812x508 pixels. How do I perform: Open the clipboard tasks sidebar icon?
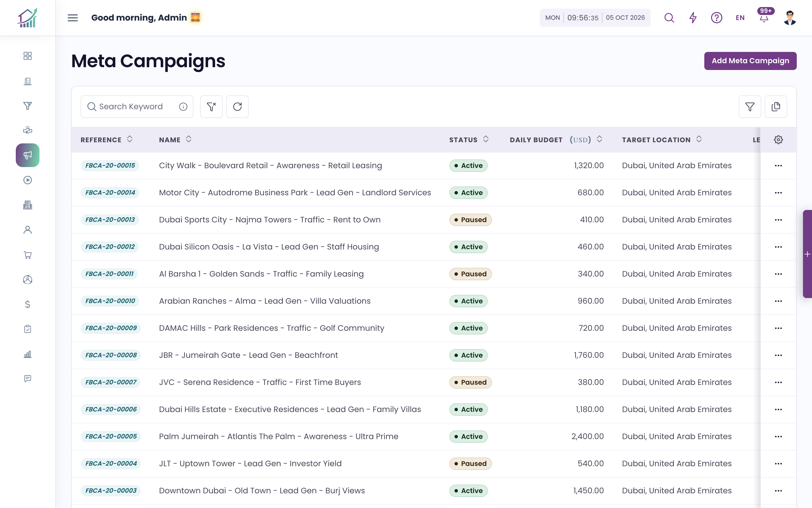coord(28,329)
